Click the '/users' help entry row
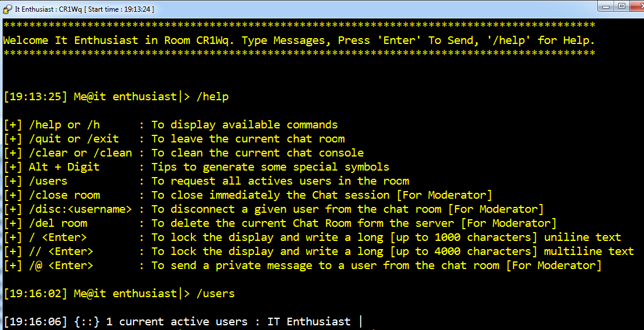The height and width of the screenshot is (330, 644). [206, 181]
